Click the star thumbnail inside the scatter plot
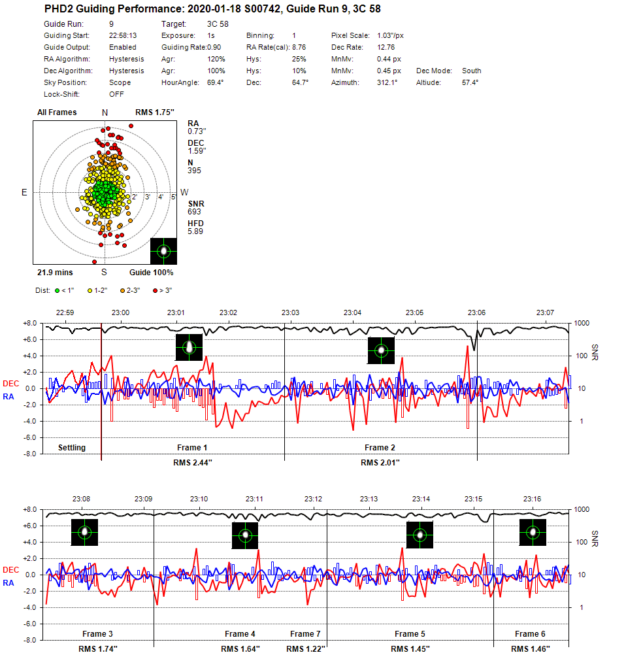The height and width of the screenshot is (672, 626). (x=163, y=251)
